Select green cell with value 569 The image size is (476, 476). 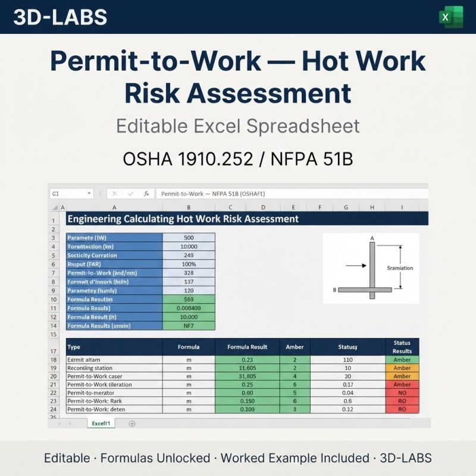point(189,299)
